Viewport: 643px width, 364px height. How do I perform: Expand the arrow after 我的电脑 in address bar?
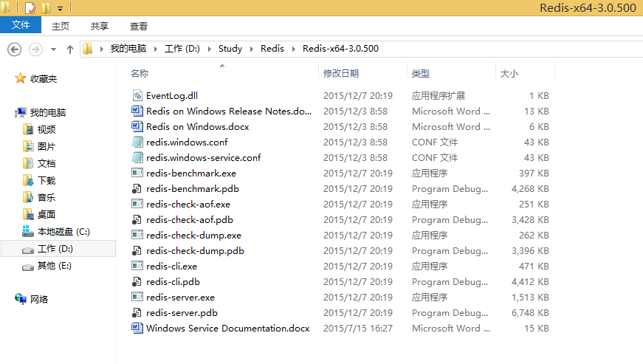pyautogui.click(x=156, y=49)
